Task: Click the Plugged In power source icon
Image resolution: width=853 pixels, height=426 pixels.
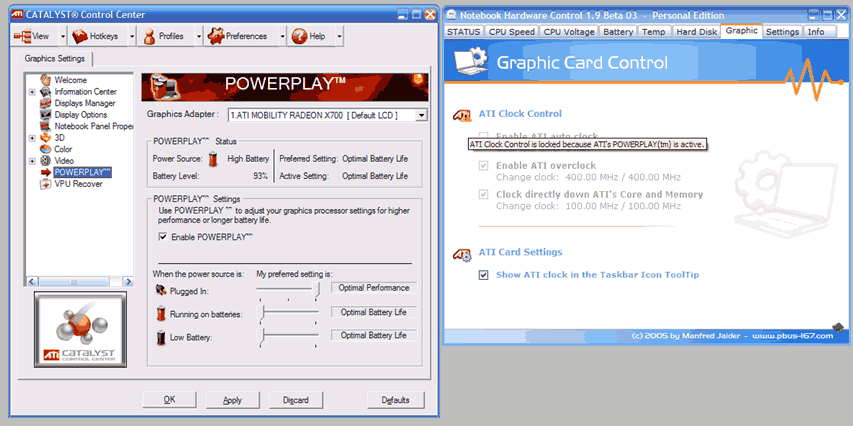Action: (x=161, y=291)
